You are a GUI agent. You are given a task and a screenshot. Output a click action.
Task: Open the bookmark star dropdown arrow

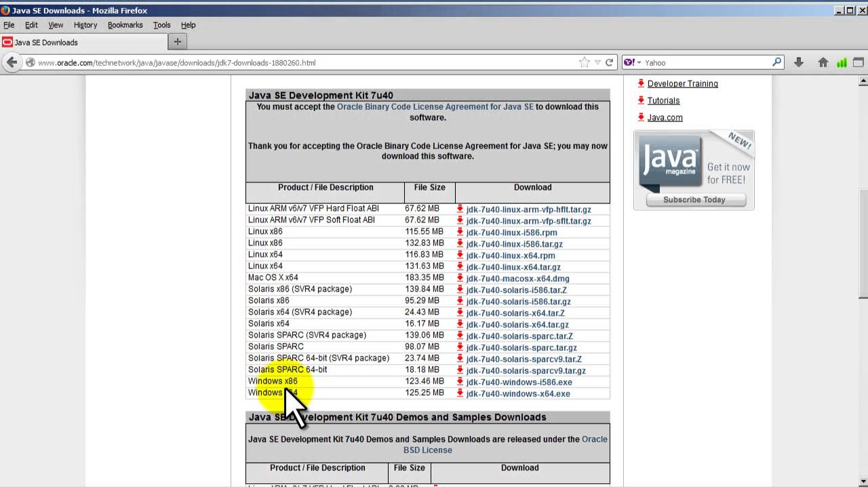click(x=597, y=62)
